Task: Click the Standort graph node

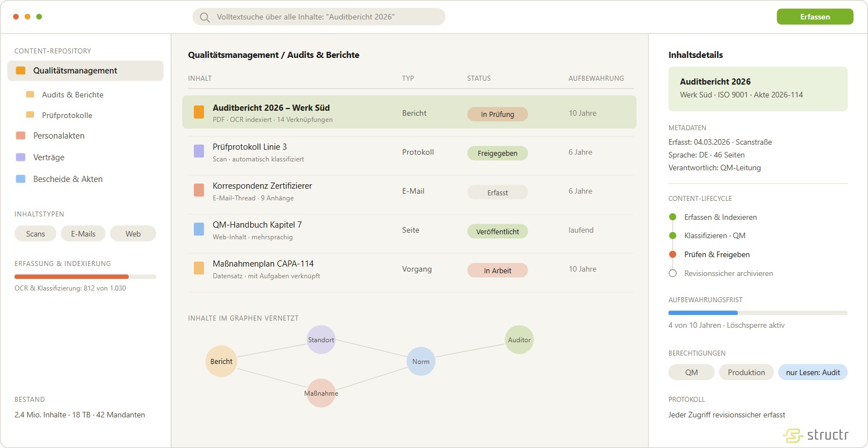Action: 321,339
